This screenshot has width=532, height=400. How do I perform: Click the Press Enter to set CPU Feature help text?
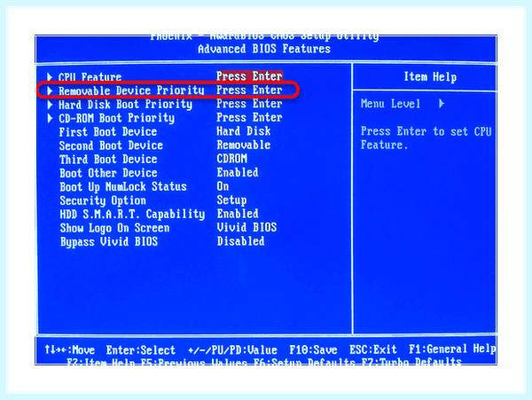pyautogui.click(x=426, y=138)
